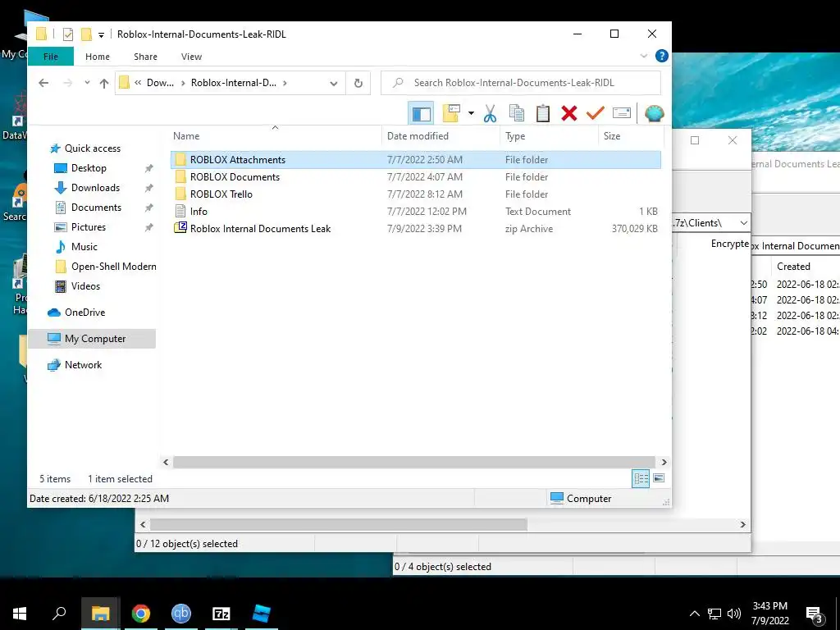The width and height of the screenshot is (840, 630).
Task: Open qBittorrent from the taskbar
Action: [x=181, y=614]
